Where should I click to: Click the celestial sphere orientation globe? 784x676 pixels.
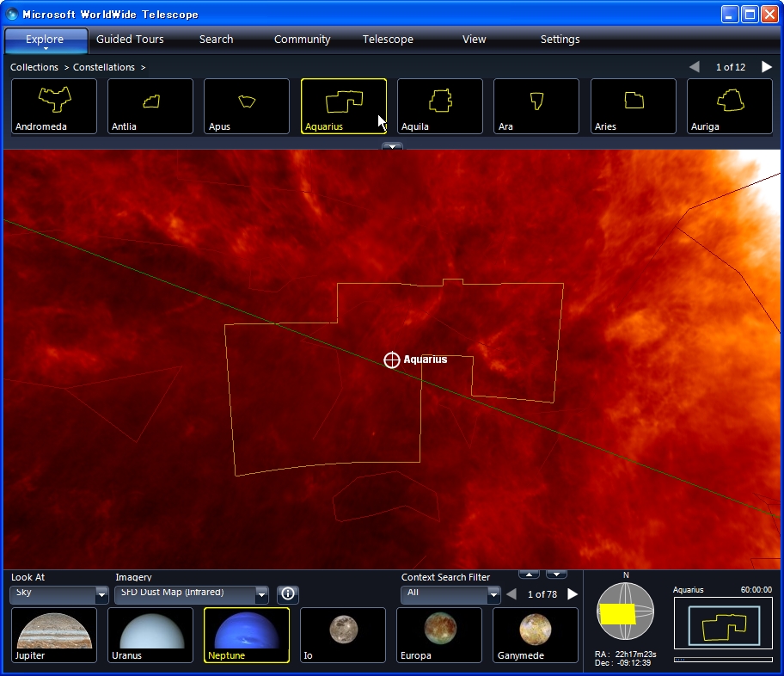click(x=626, y=611)
